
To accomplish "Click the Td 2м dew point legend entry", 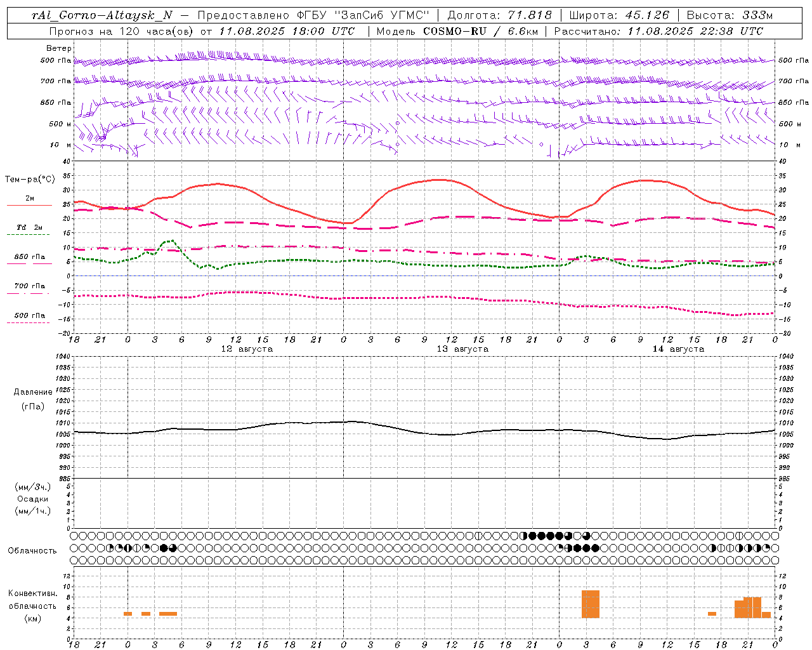I will click(x=29, y=227).
